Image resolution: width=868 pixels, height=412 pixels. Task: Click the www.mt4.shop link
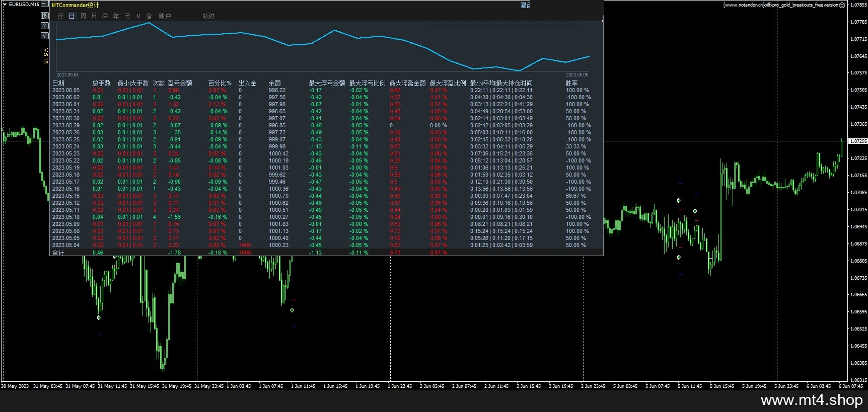pyautogui.click(x=812, y=400)
